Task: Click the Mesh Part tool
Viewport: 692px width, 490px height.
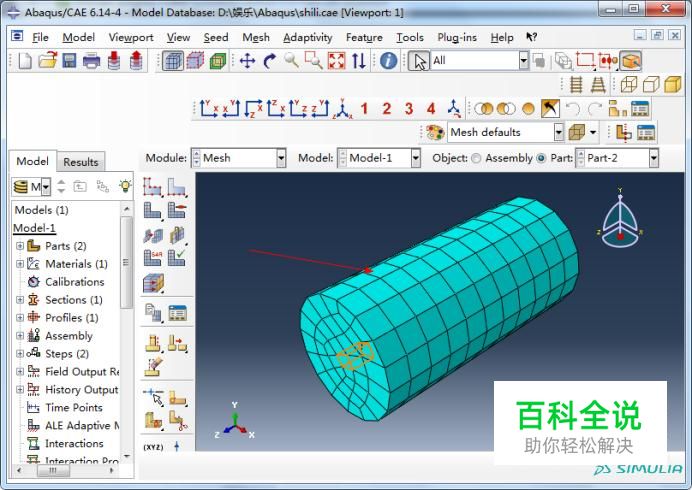Action: tap(153, 210)
